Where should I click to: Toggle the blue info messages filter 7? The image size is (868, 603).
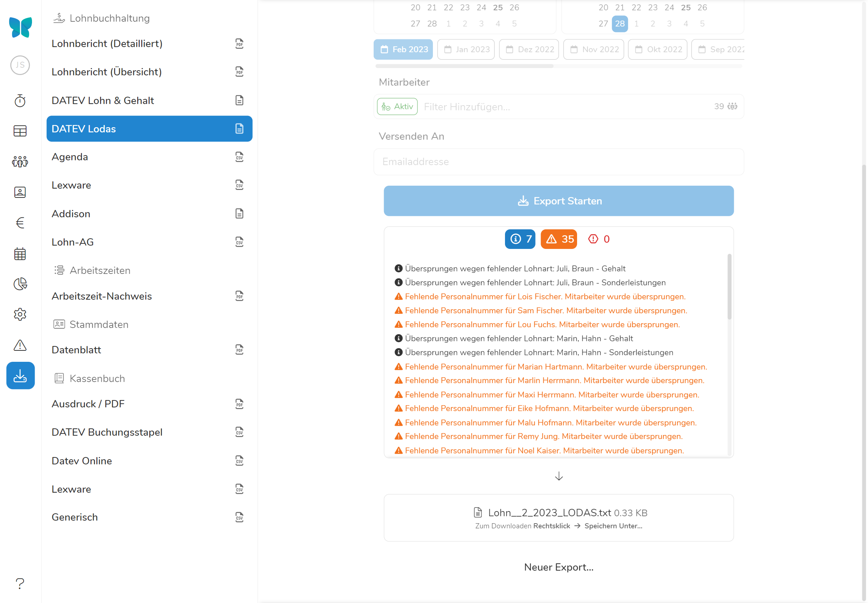pyautogui.click(x=520, y=239)
